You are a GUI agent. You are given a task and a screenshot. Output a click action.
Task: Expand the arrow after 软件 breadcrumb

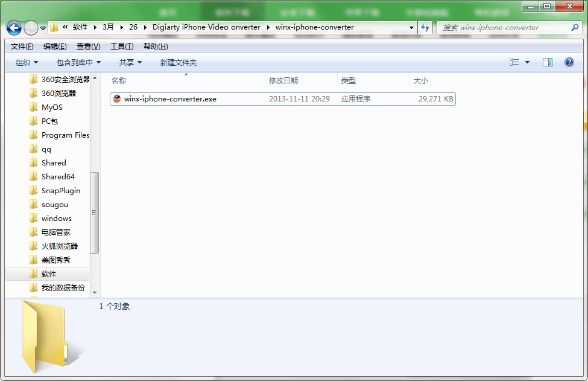95,27
